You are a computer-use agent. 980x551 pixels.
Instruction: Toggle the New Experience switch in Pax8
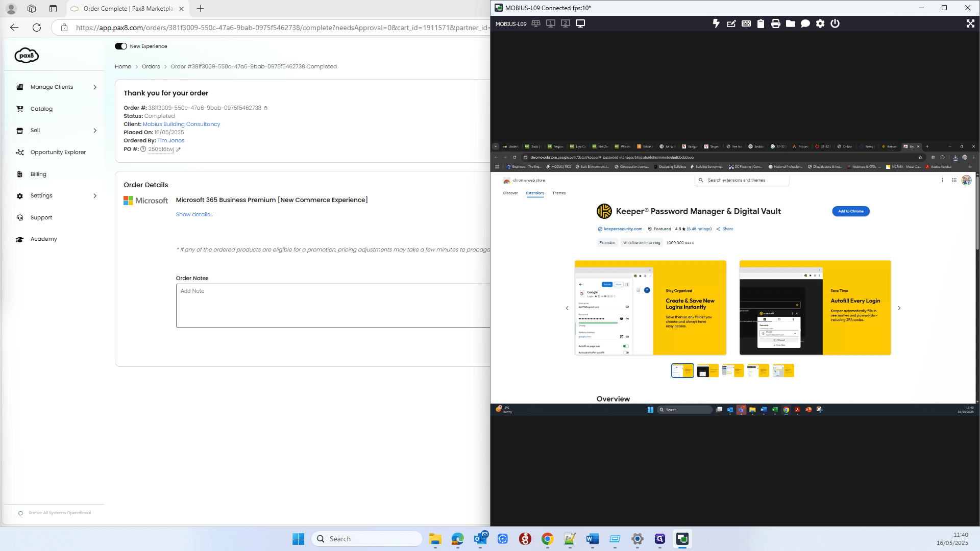point(121,46)
